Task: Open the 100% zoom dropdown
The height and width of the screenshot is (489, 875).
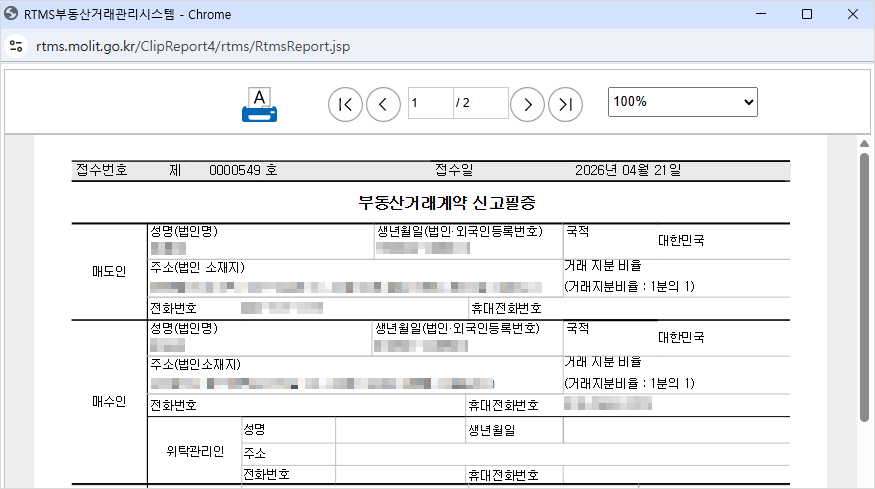Action: pyautogui.click(x=682, y=102)
